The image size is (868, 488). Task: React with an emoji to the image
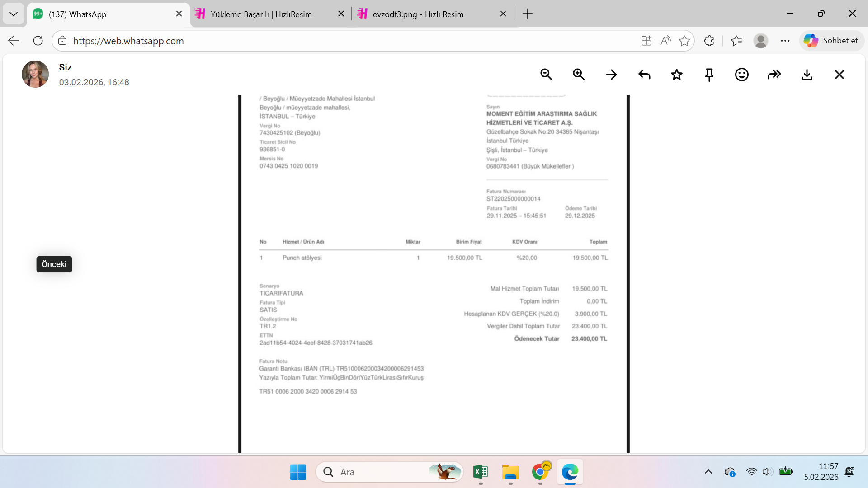[742, 75]
